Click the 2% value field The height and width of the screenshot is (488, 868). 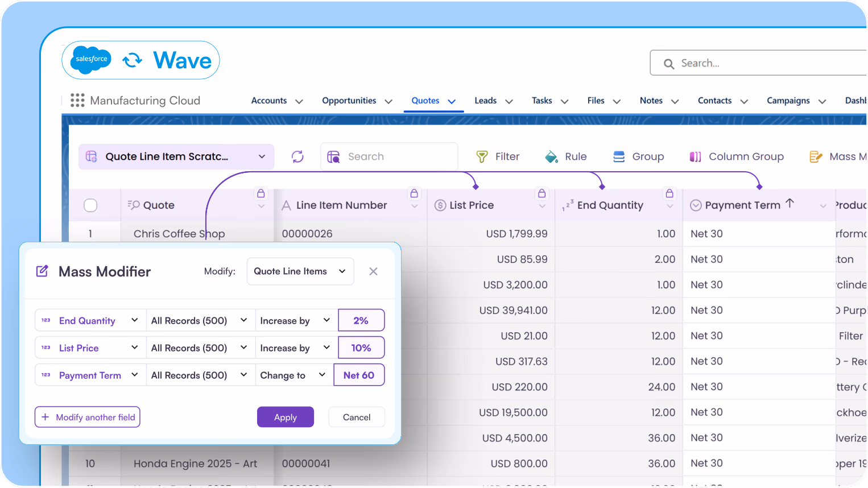click(x=361, y=320)
